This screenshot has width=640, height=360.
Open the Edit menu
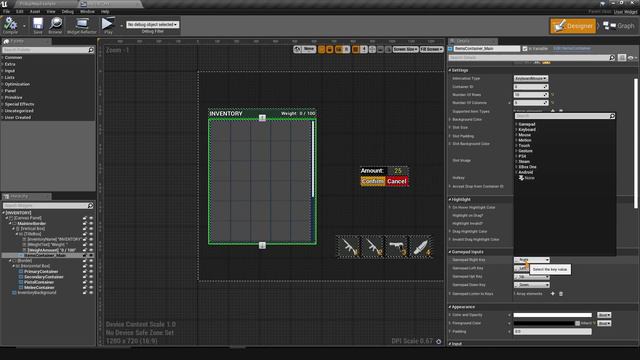coord(20,11)
